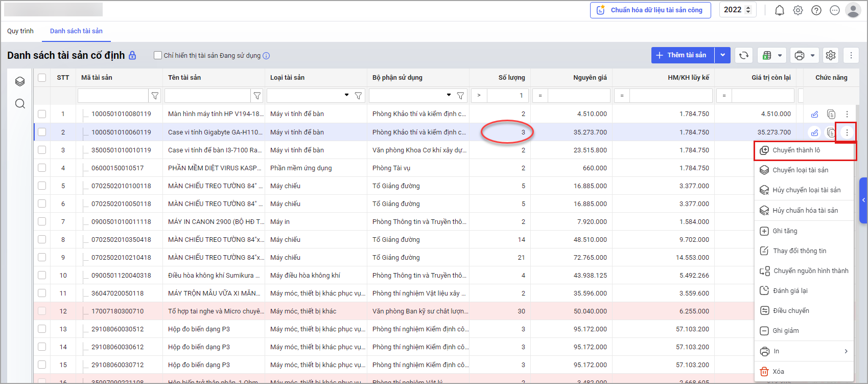Click the copy icon in row 2
Viewport: 868px width, 384px height.
tap(831, 132)
